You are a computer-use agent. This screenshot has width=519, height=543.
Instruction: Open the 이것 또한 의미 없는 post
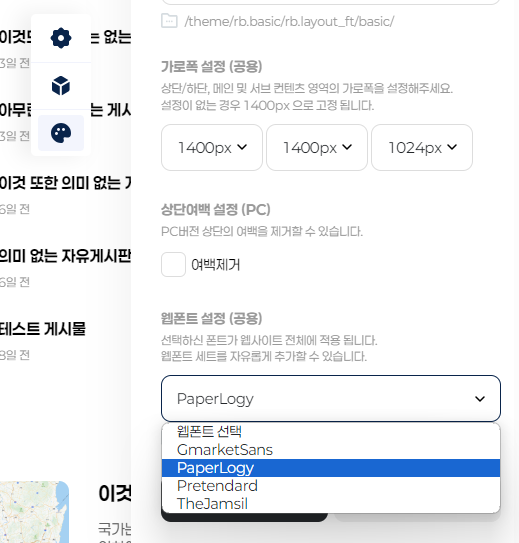[65, 183]
